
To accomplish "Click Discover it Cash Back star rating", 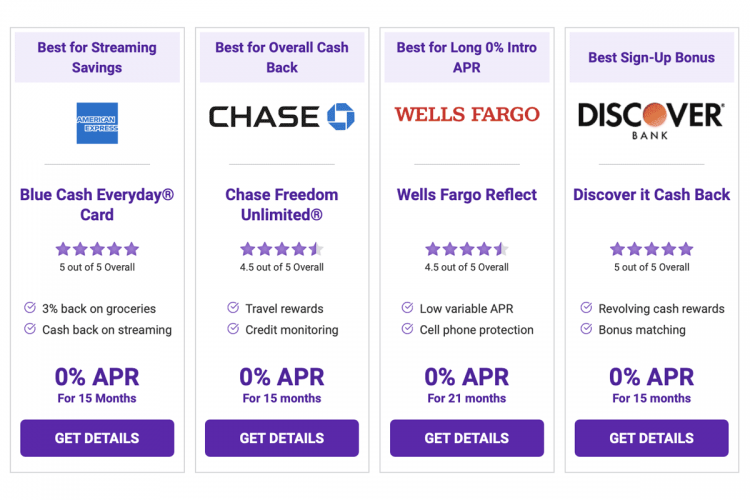I will pyautogui.click(x=651, y=249).
